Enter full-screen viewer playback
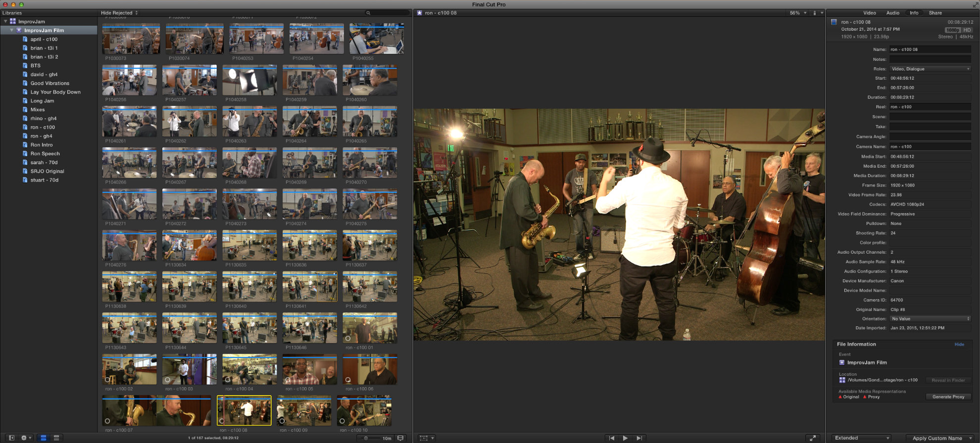The image size is (980, 443). point(812,438)
